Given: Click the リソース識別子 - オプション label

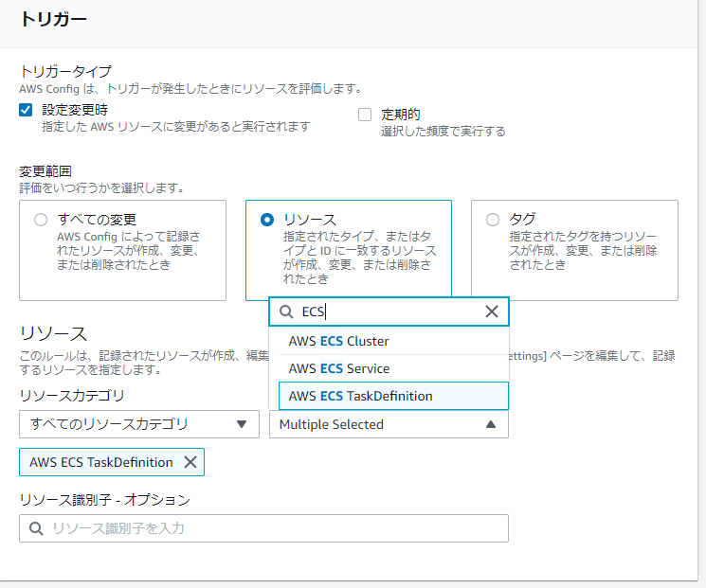Looking at the screenshot, I should (x=105, y=499).
